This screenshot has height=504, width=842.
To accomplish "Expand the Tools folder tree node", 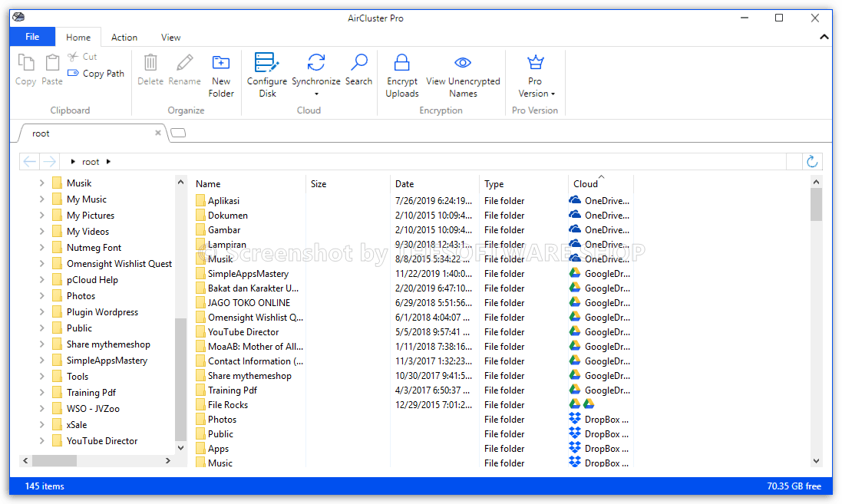I will (41, 377).
